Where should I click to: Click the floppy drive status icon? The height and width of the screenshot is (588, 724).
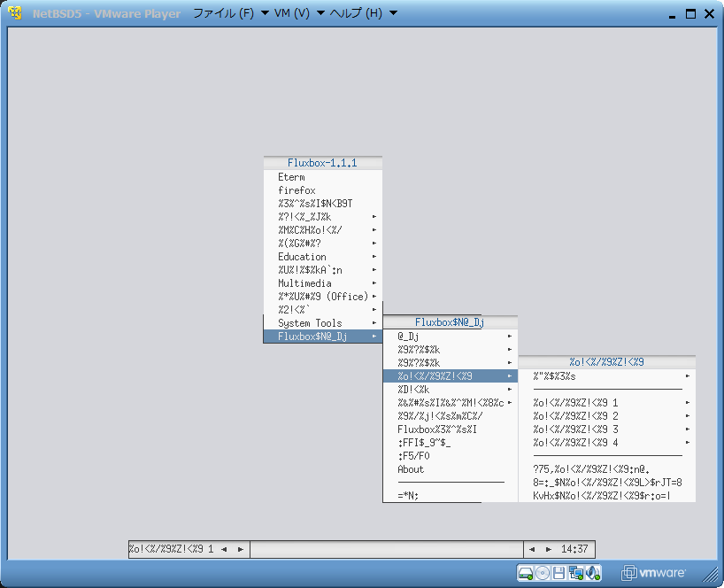point(558,573)
